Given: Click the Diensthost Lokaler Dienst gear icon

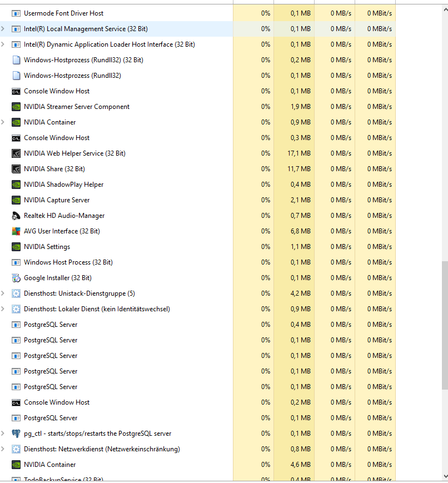Looking at the screenshot, I should [16, 309].
